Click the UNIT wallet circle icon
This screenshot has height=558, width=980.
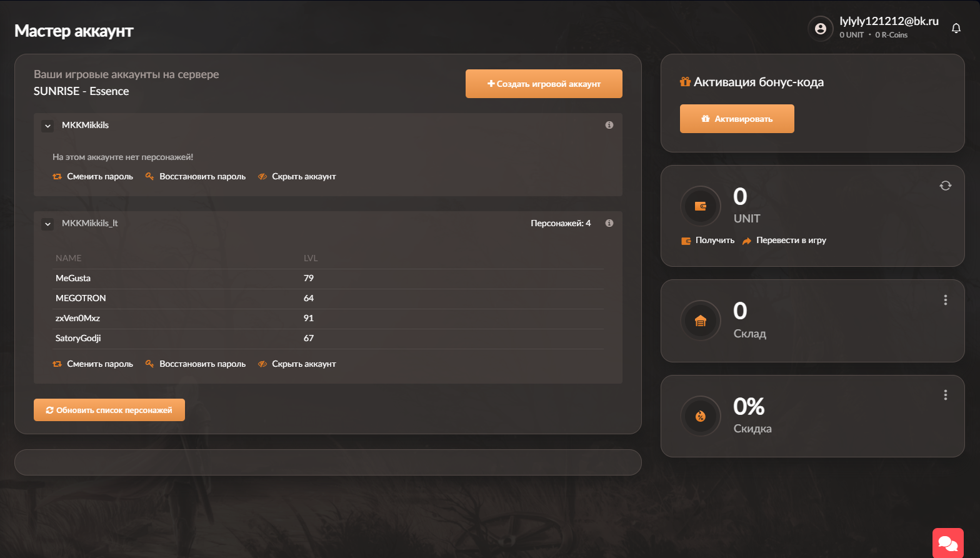[x=701, y=206]
